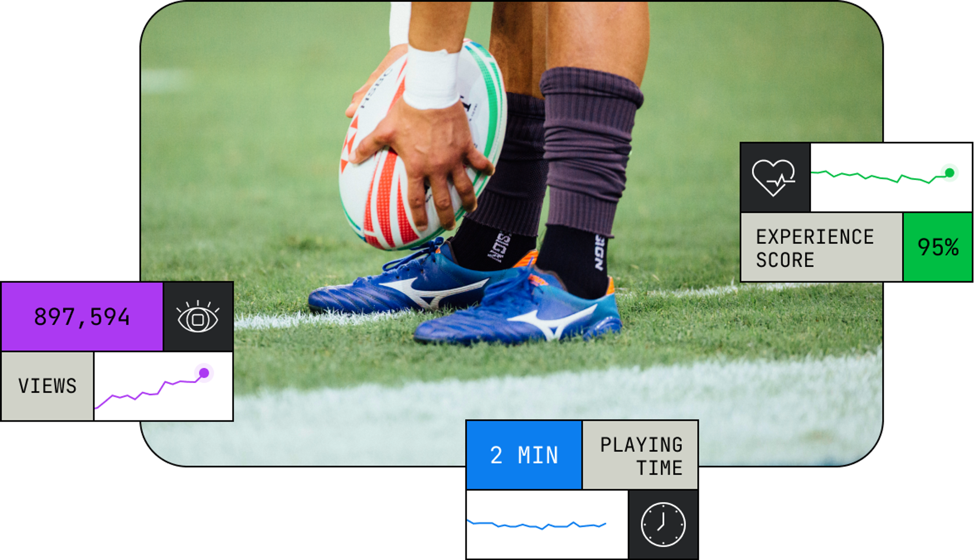Viewport: 975px width, 560px height.
Task: Click the rear blue cleat with orange heel
Action: tap(419, 281)
